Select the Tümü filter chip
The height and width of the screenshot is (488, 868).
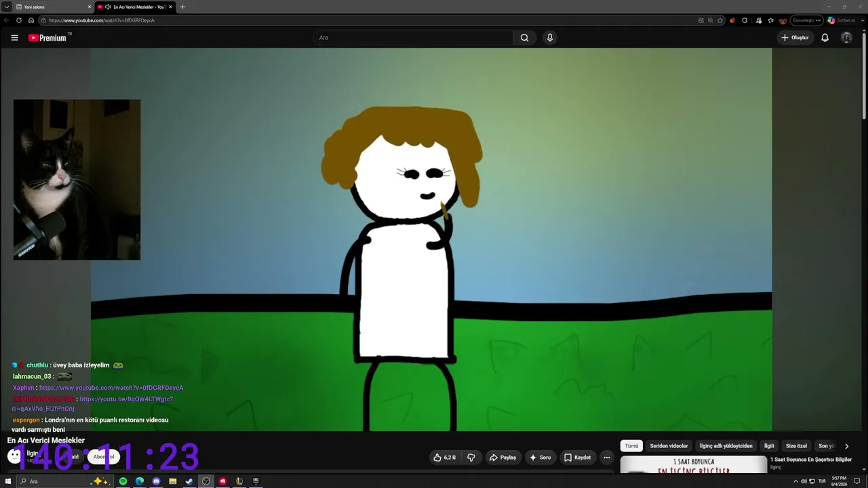tap(631, 446)
